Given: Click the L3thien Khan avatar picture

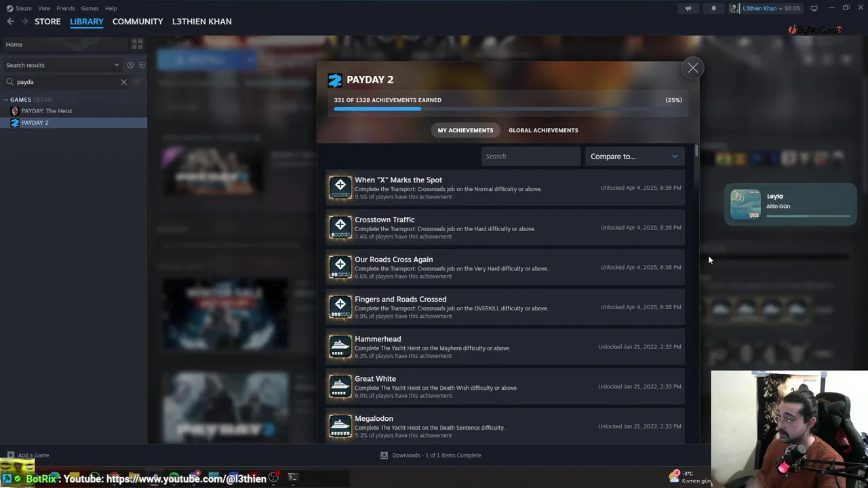Looking at the screenshot, I should point(735,8).
